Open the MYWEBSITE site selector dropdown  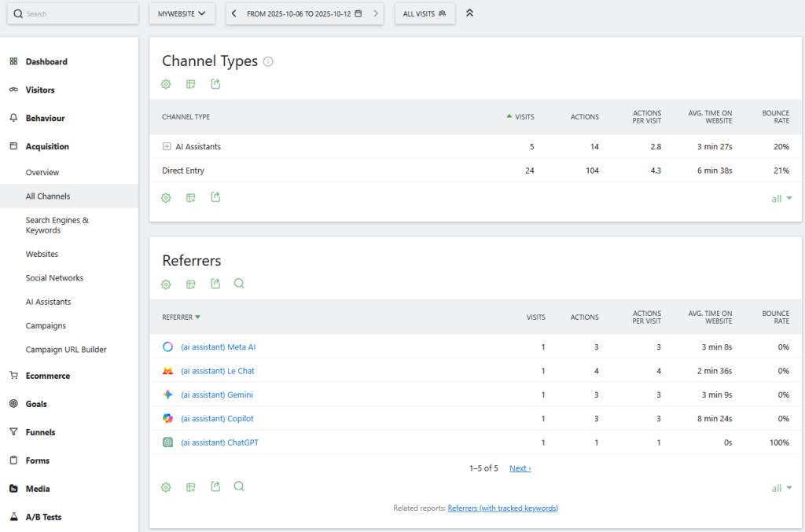click(x=182, y=13)
